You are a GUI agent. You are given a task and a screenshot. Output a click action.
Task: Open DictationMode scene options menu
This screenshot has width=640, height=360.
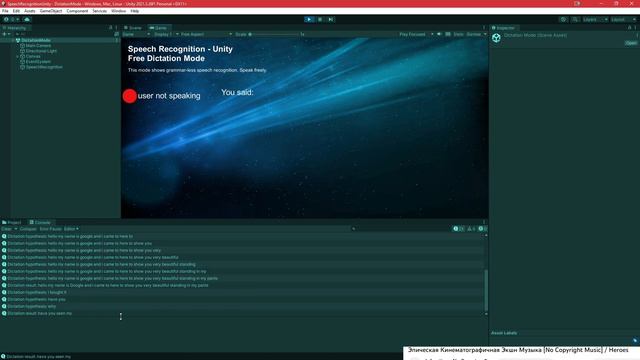coord(117,40)
